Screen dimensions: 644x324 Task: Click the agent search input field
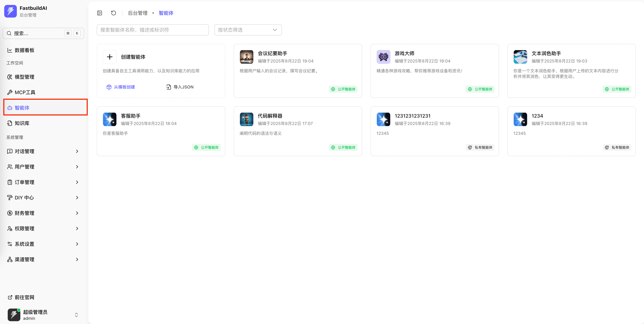(x=152, y=30)
